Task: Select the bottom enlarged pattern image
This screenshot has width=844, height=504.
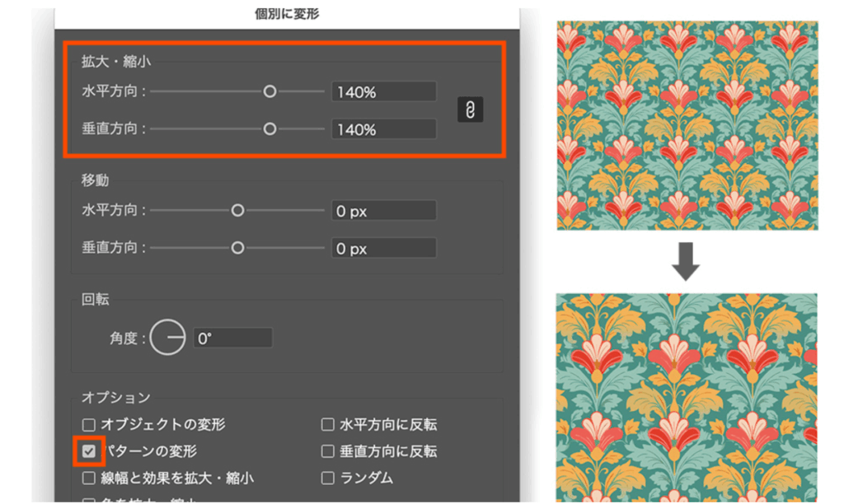Action: (687, 397)
